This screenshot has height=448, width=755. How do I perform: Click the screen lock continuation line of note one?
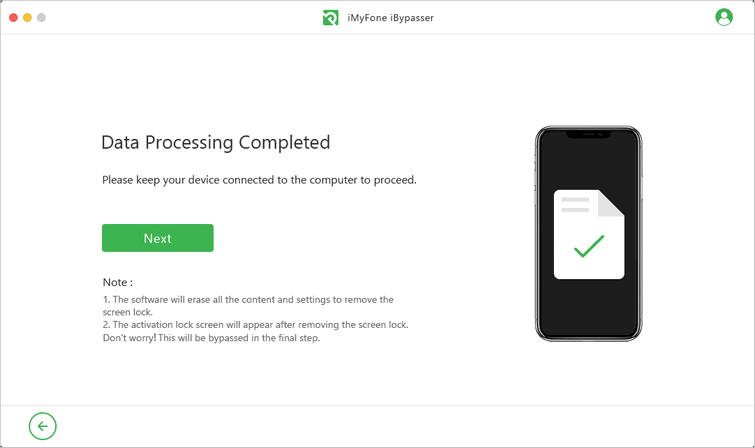(128, 312)
